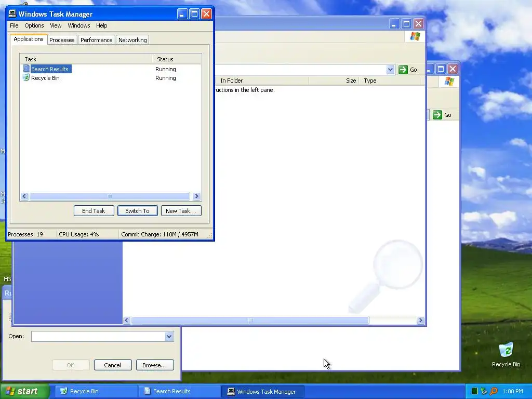Viewport: 532px width, 399px height.
Task: Open the View menu in Task Manager
Action: tap(56, 25)
